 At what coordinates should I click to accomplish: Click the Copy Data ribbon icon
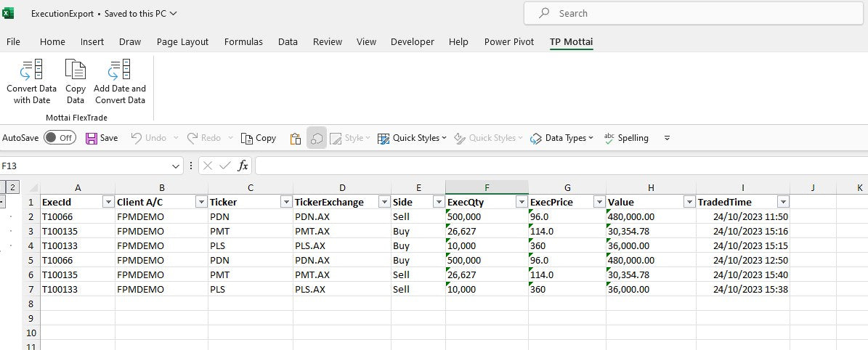pyautogui.click(x=76, y=69)
